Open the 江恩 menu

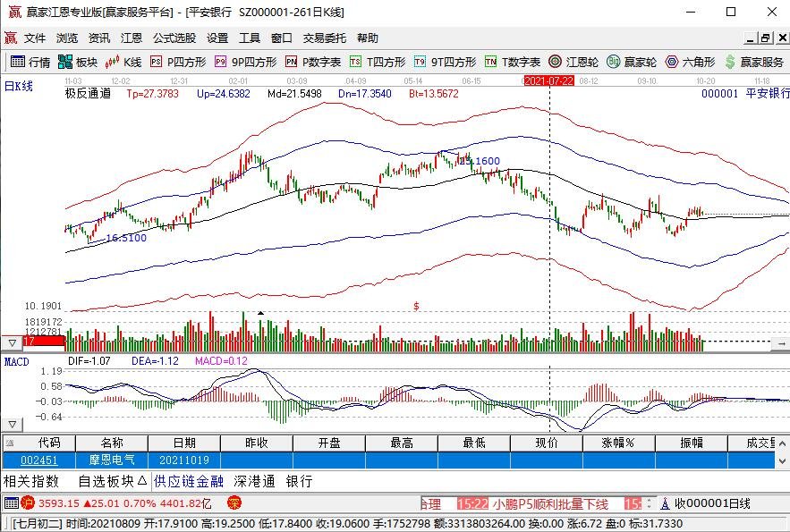[x=132, y=38]
